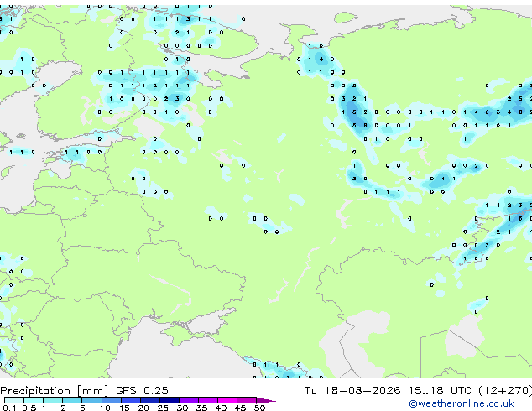Screen dimensions: 532x411
Task: Click the '45' legend scale label
Action: (240, 408)
